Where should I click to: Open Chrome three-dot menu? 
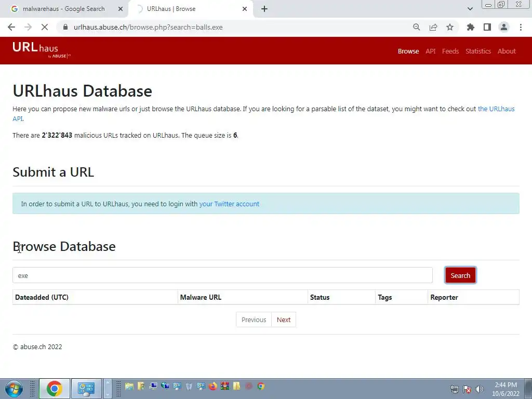tap(521, 27)
